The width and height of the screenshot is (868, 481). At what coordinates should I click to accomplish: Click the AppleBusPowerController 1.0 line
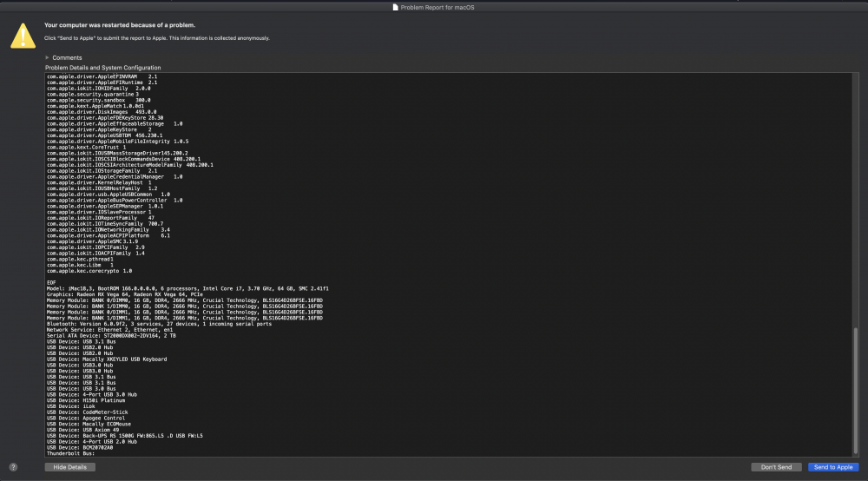tap(115, 201)
